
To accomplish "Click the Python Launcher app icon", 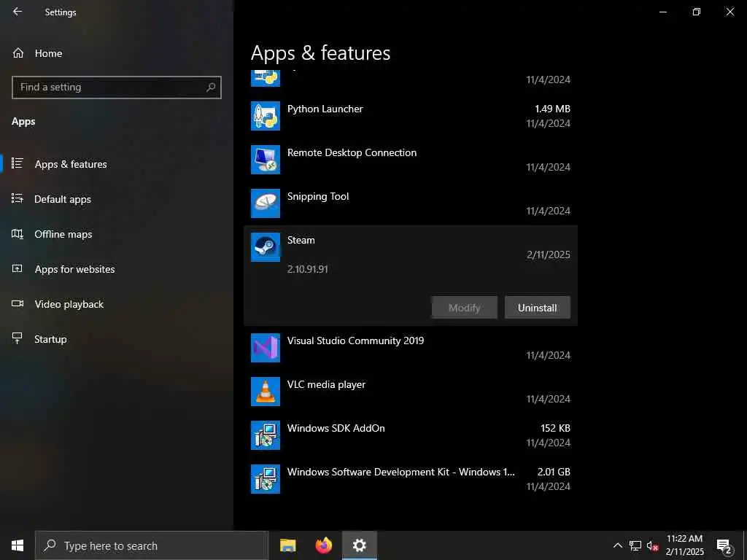I will pos(266,116).
